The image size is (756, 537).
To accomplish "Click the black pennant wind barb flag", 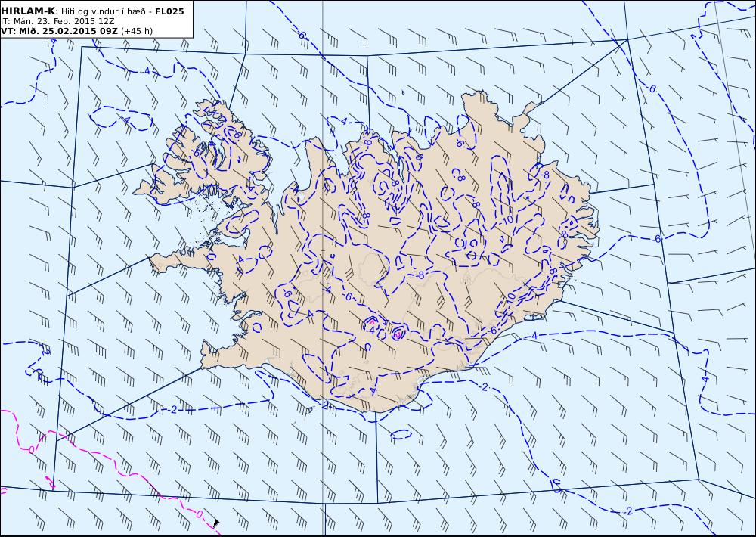I will tap(216, 523).
